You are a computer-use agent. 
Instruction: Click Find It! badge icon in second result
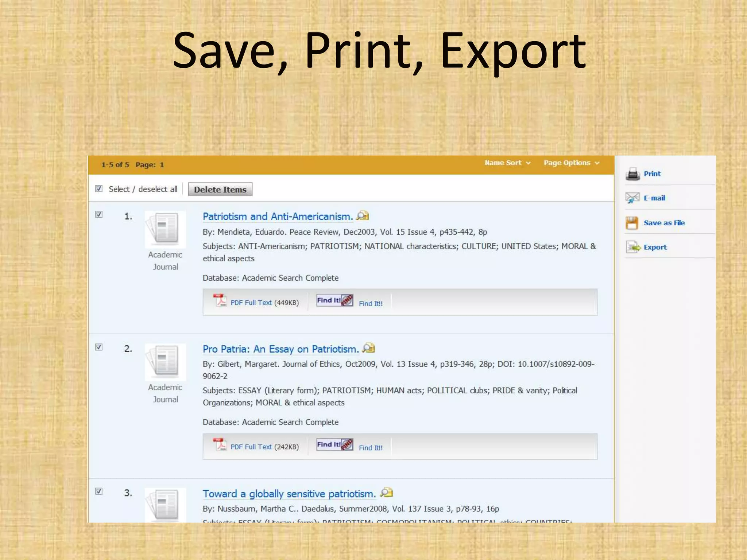point(334,444)
